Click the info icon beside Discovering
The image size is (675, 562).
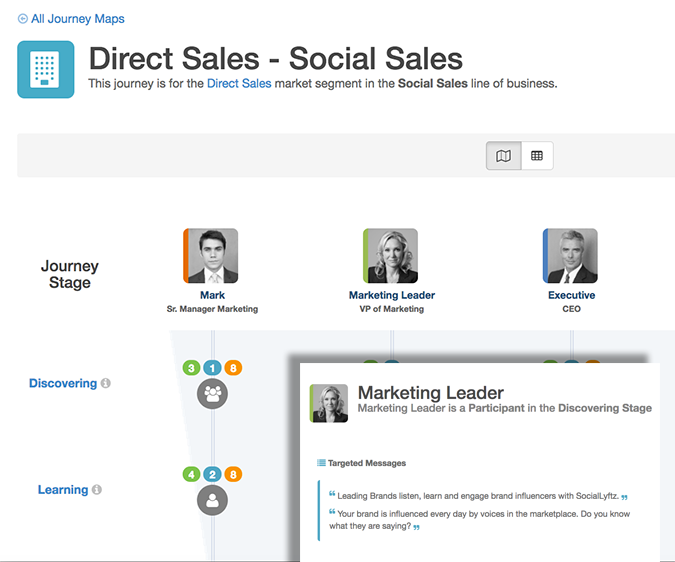tap(106, 383)
